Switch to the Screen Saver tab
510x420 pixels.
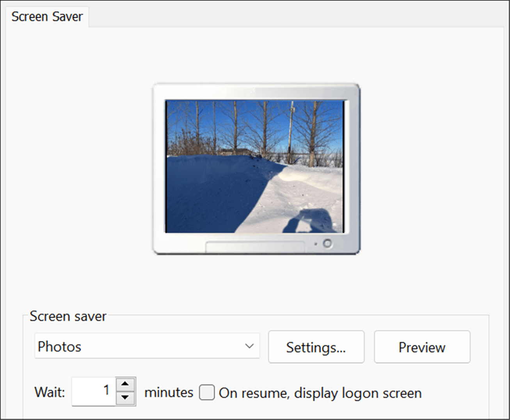tap(47, 16)
